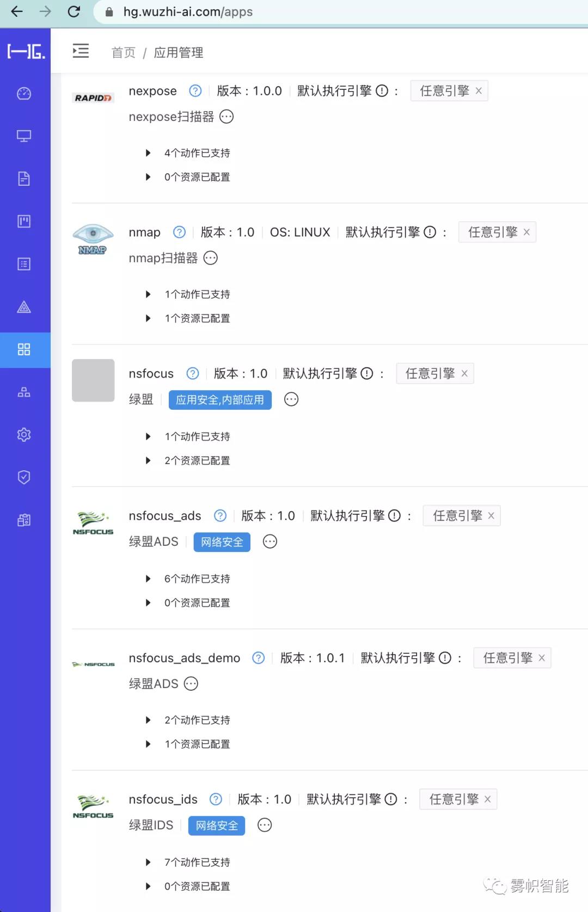This screenshot has width=588, height=912.
Task: Remove the 任意引擎 tag for nsfocus_ads_demo
Action: tap(542, 658)
